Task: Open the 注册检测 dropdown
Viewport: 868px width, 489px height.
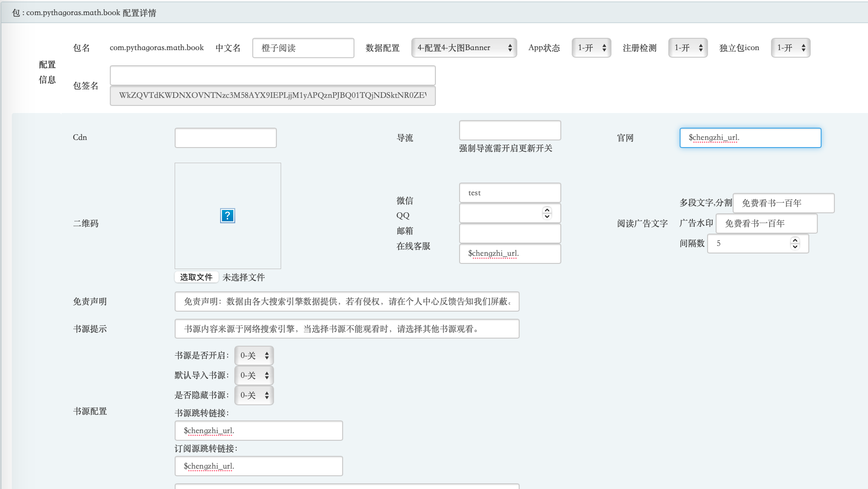Action: 688,48
